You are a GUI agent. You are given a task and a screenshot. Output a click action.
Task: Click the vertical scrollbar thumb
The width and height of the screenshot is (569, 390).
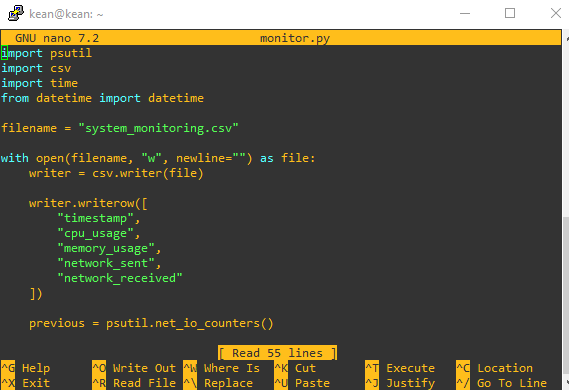[566, 296]
